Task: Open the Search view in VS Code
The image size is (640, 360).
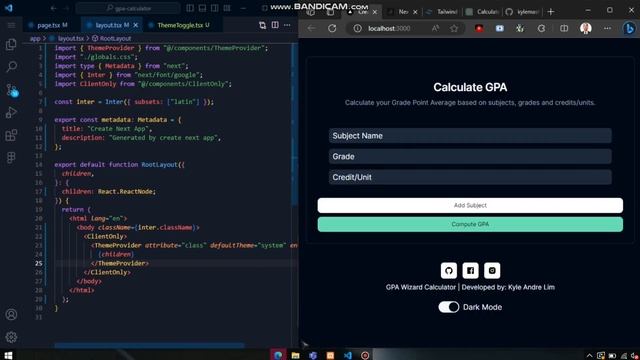Action: point(11,66)
